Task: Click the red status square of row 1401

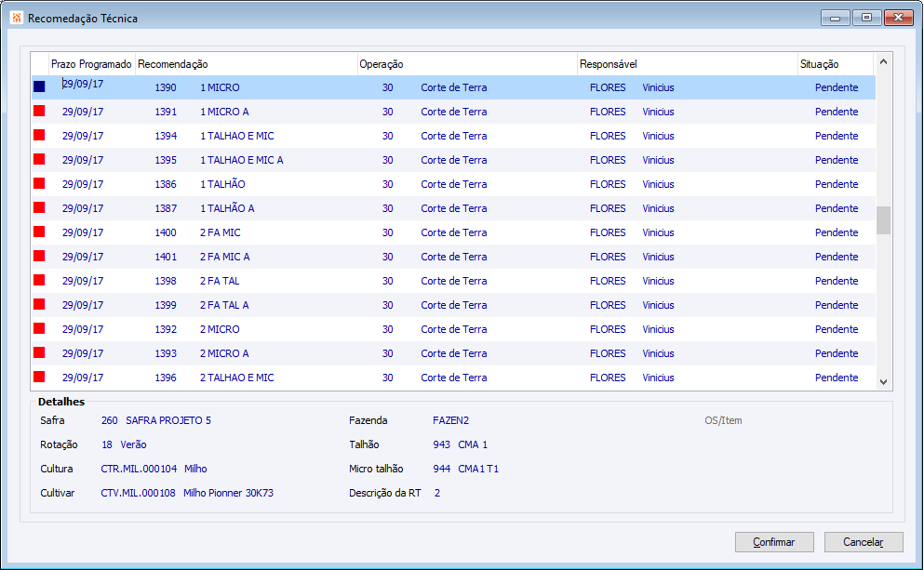Action: click(x=39, y=256)
